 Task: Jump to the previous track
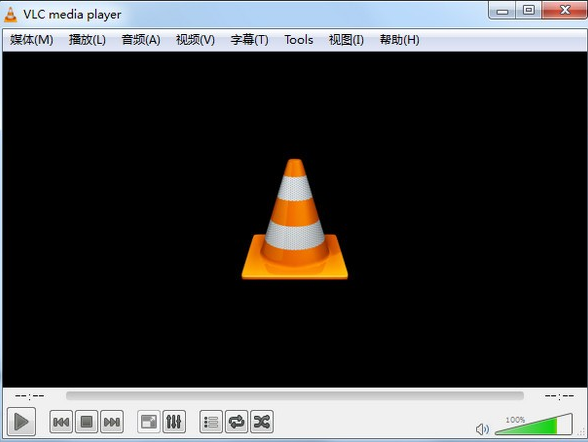[x=61, y=422]
